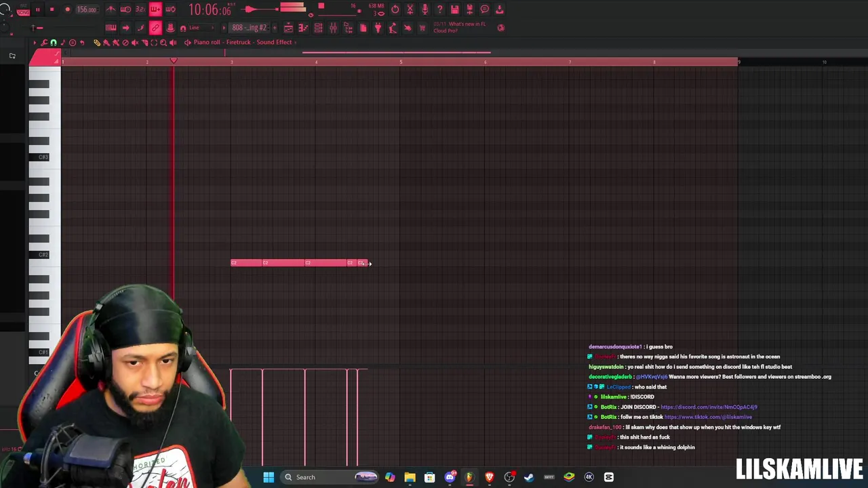868x488 pixels.
Task: Pause playback
Action: pos(37,9)
